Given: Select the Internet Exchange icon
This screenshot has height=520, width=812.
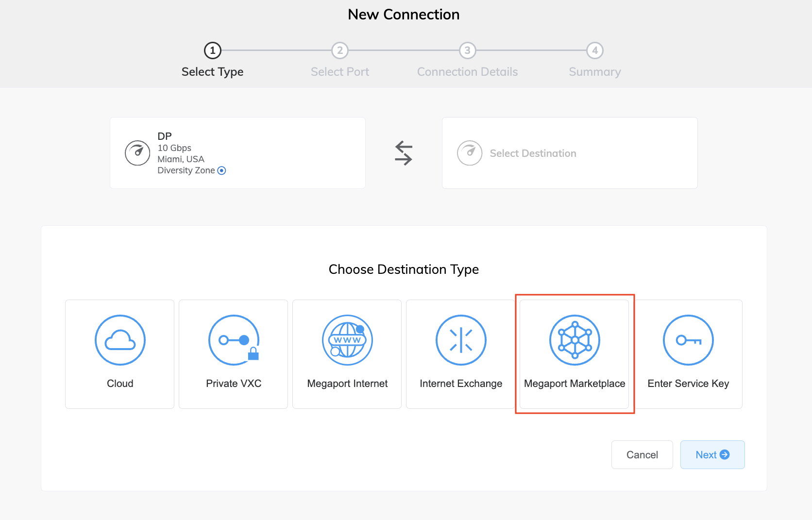Looking at the screenshot, I should (461, 340).
